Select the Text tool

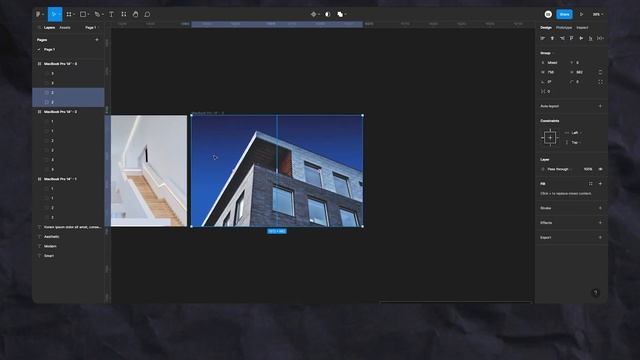click(111, 14)
